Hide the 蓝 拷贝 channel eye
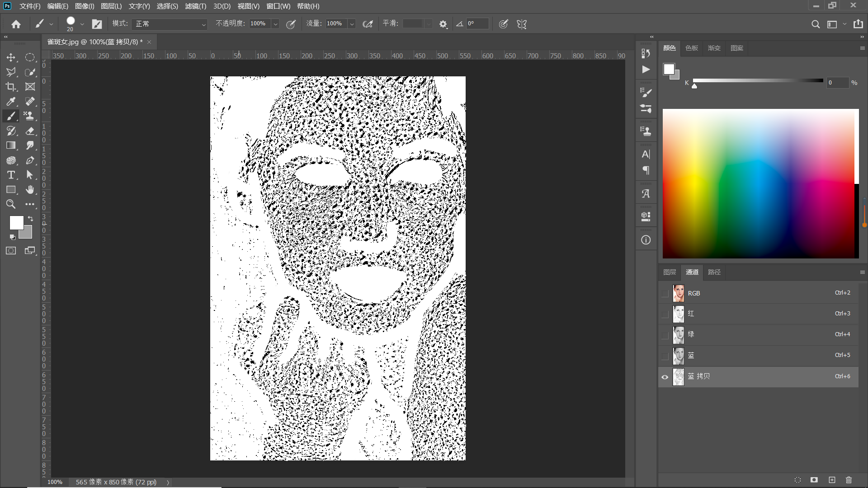Image resolution: width=868 pixels, height=488 pixels. [665, 377]
